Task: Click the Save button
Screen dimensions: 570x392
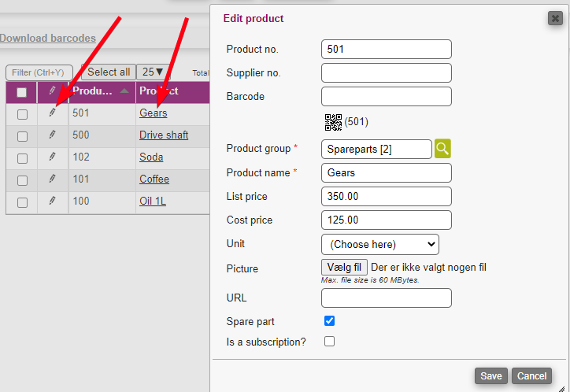Action: point(491,376)
